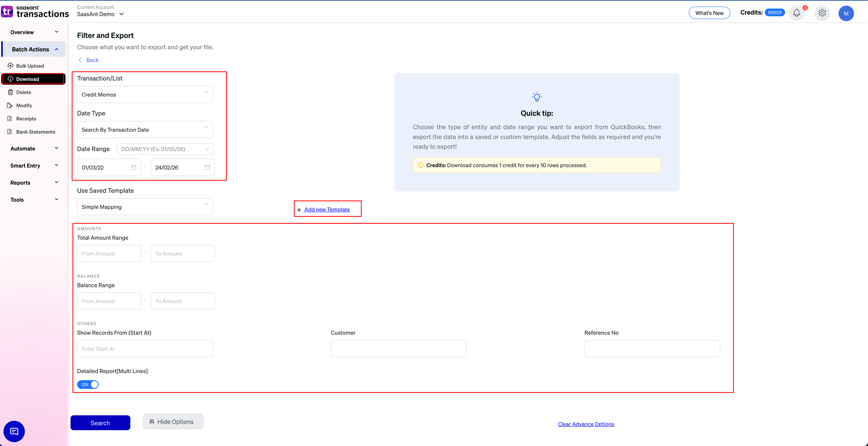Turn off Detailed Report Multi Lines toggle

88,384
